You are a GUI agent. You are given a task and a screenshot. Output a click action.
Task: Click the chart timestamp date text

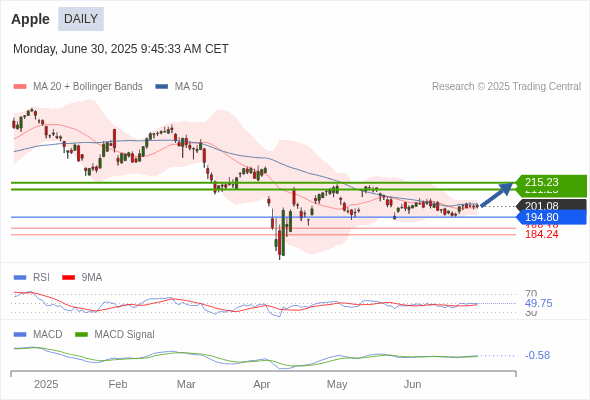(x=121, y=49)
